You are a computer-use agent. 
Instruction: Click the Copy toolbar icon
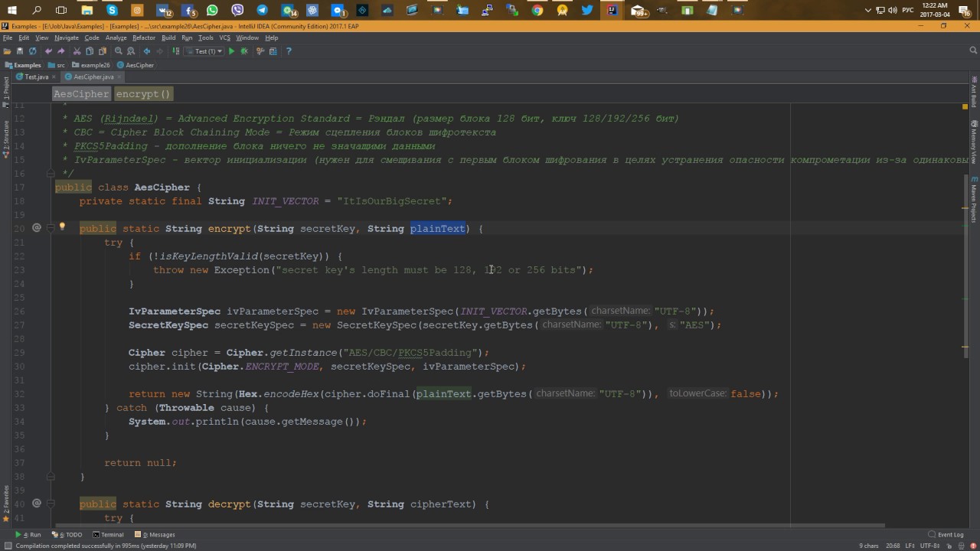(x=90, y=51)
